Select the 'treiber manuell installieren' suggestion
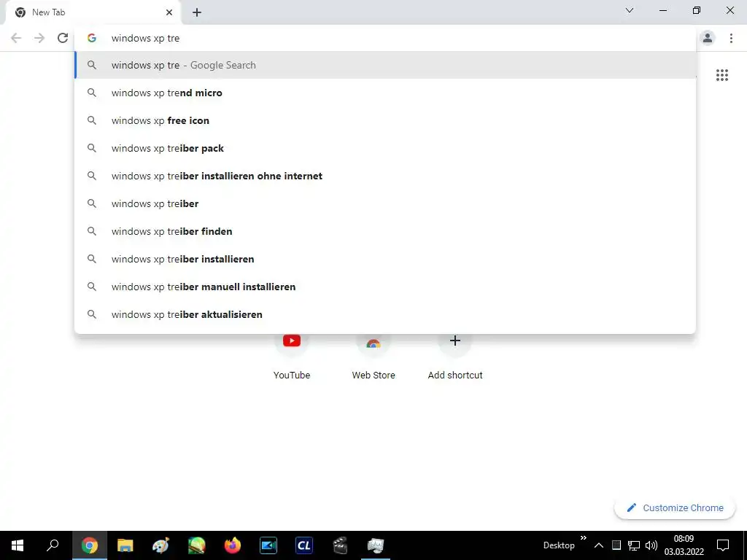The width and height of the screenshot is (747, 560). (x=385, y=287)
